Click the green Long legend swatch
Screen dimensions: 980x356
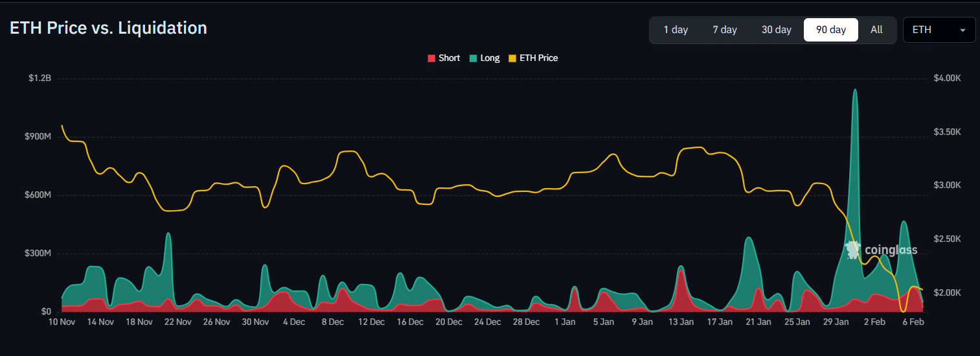tap(473, 58)
